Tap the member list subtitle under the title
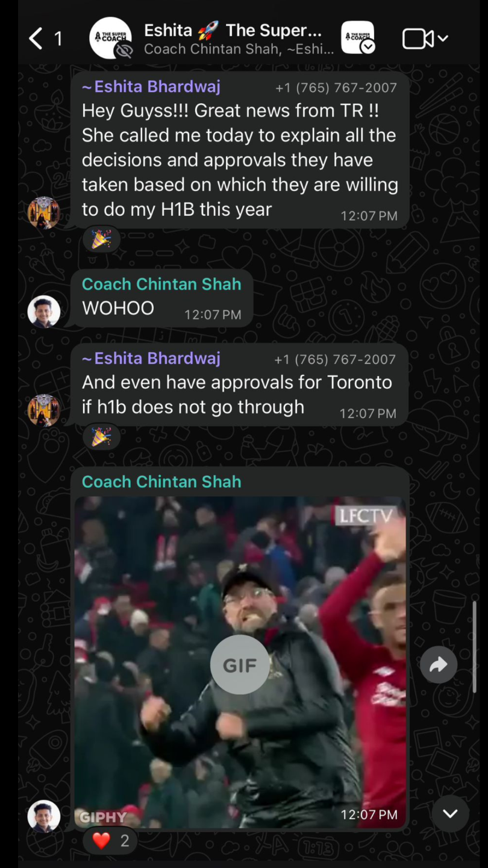This screenshot has width=488, height=868. [239, 49]
